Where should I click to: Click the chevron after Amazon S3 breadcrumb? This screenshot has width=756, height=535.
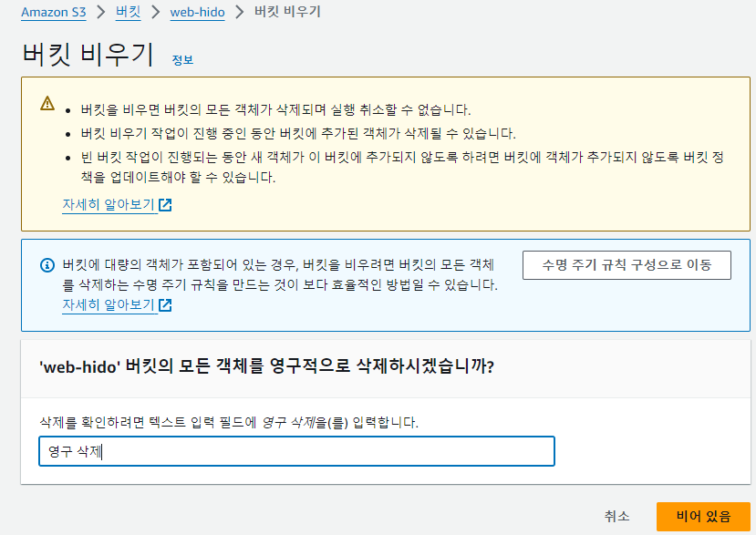pyautogui.click(x=100, y=12)
